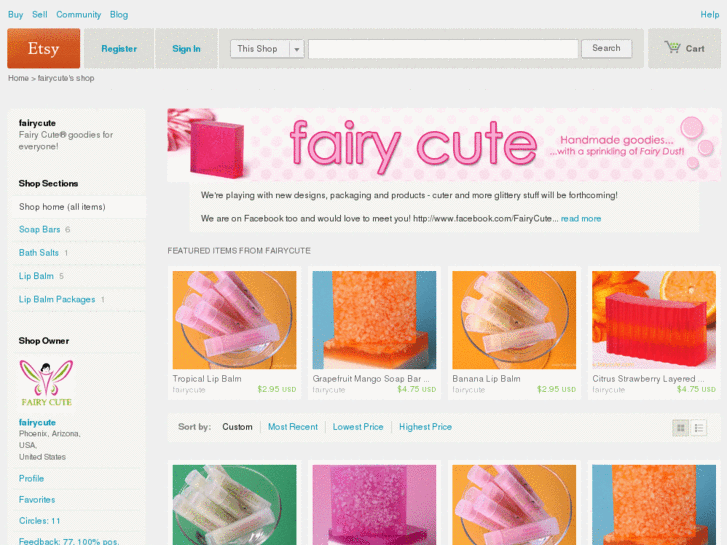The width and height of the screenshot is (727, 545).
Task: Switch to list view icon
Action: point(699,428)
